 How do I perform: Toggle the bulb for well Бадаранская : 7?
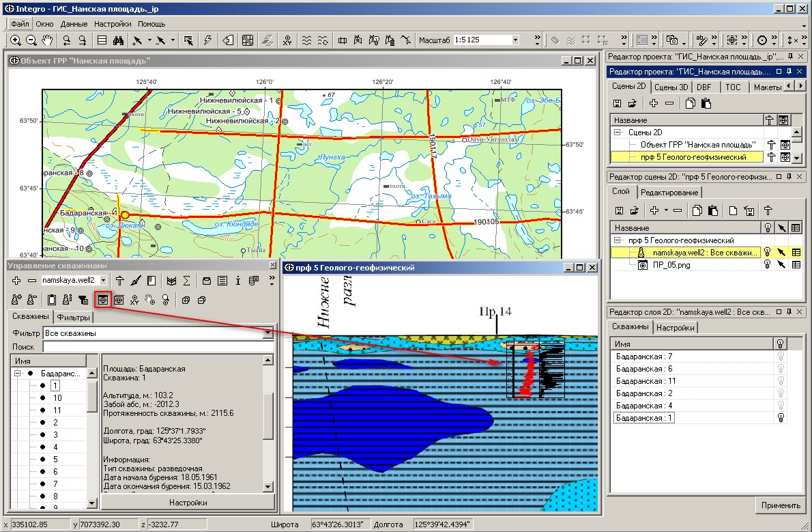point(779,356)
